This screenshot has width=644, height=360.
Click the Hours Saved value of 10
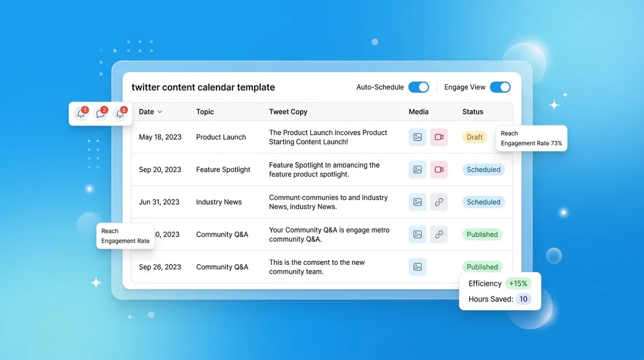pos(523,299)
